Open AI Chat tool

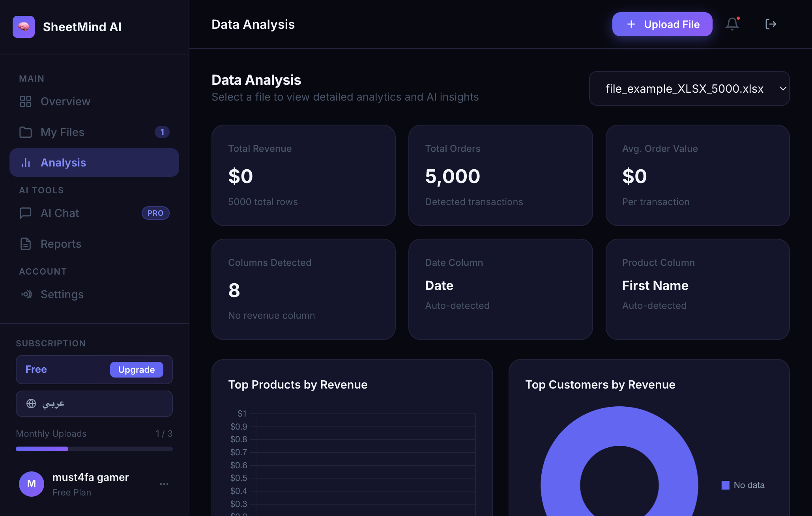[94, 213]
